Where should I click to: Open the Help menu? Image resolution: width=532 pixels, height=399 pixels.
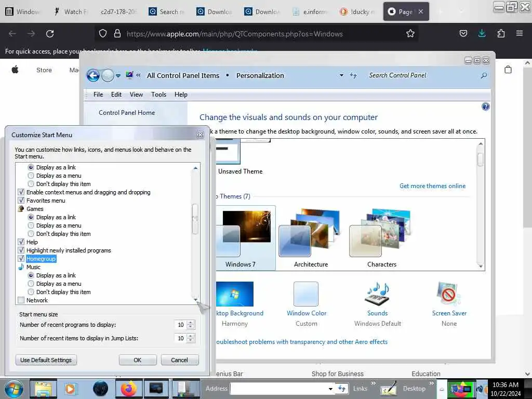coord(181,95)
